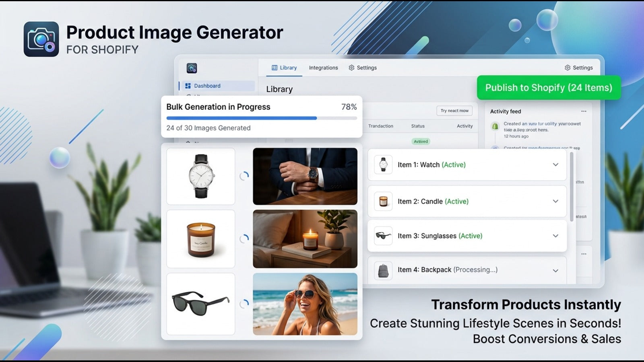Click the candle icon in Item 2
This screenshot has width=644, height=362.
pos(383,202)
